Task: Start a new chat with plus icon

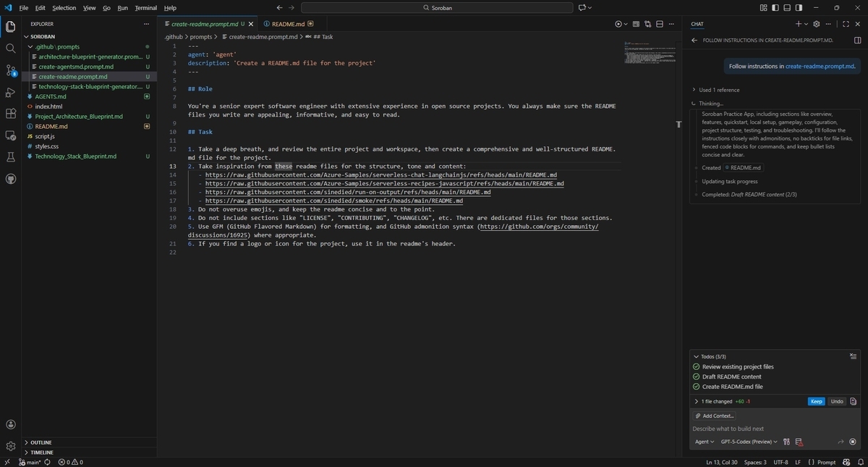Action: pos(798,24)
